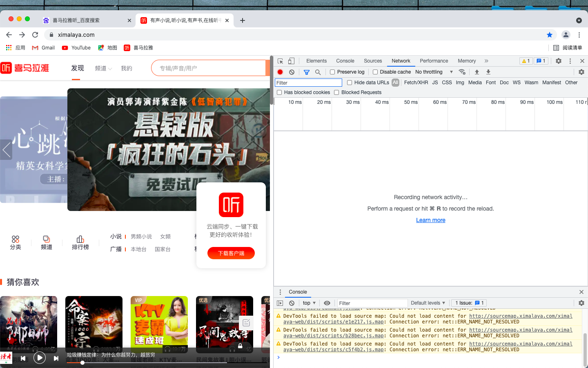Focus the network Filter input field
Viewport: 588px width, 368px height.
[308, 83]
